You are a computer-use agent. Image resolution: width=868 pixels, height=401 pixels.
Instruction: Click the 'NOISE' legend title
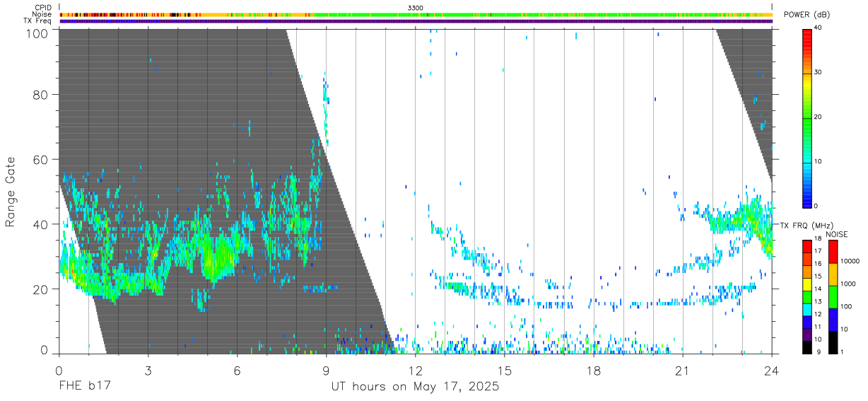pyautogui.click(x=836, y=234)
